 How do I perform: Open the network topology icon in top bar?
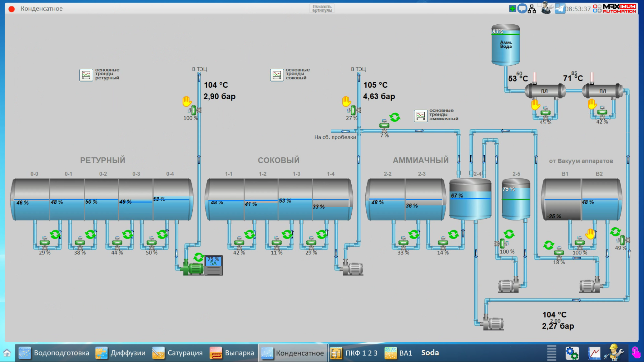click(x=532, y=9)
